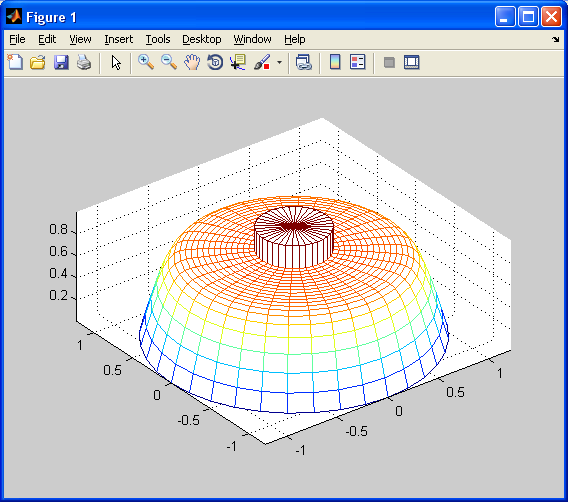Activate the Data Cursor tool
This screenshot has width=568, height=502.
[238, 63]
